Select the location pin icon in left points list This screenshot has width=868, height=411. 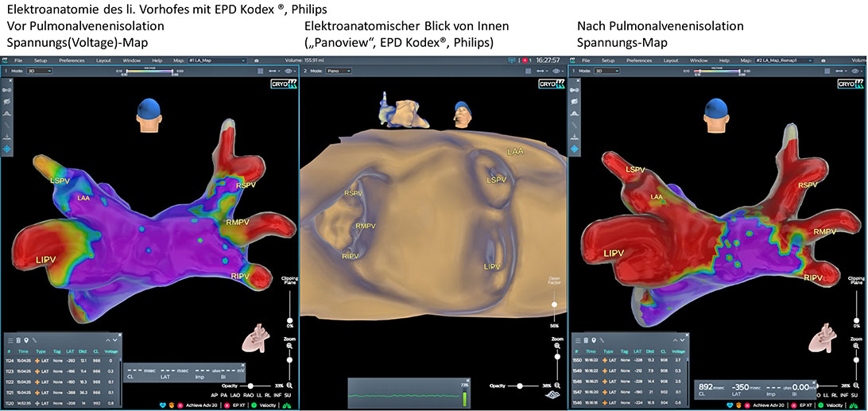26,340
